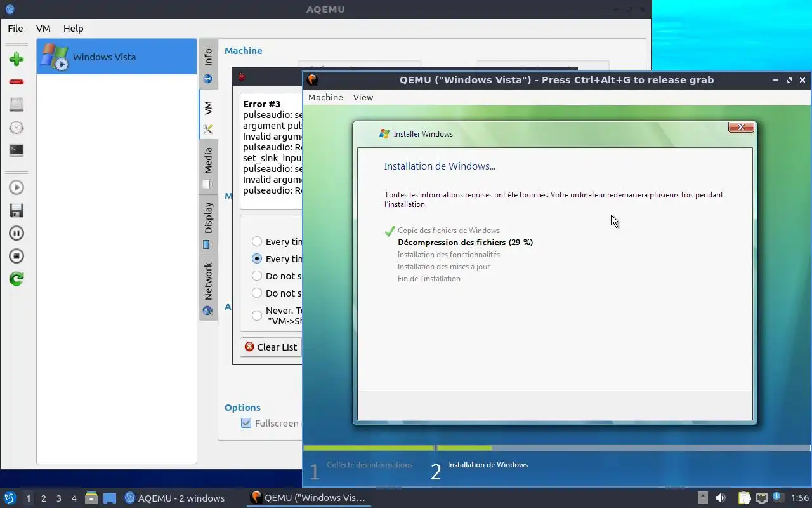Open the terminal monitor icon in AQEMU toolbar

click(16, 150)
